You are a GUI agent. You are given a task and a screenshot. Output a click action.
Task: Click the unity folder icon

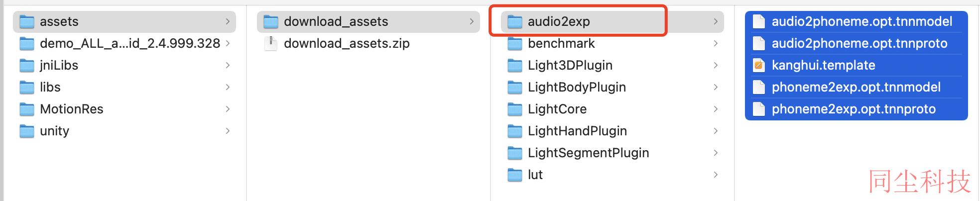pos(26,131)
